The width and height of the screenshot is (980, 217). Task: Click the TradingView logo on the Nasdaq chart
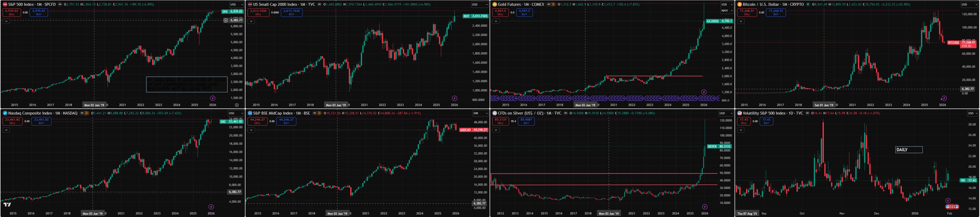click(7, 204)
